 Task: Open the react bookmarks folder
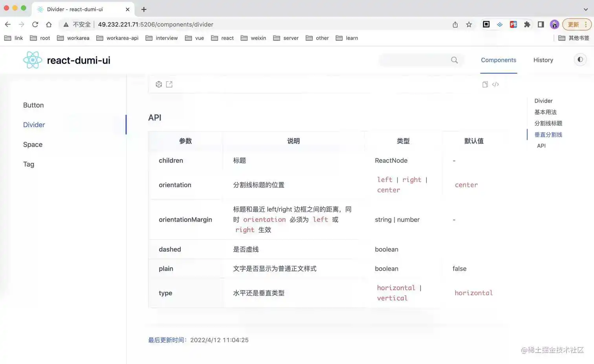coord(222,38)
